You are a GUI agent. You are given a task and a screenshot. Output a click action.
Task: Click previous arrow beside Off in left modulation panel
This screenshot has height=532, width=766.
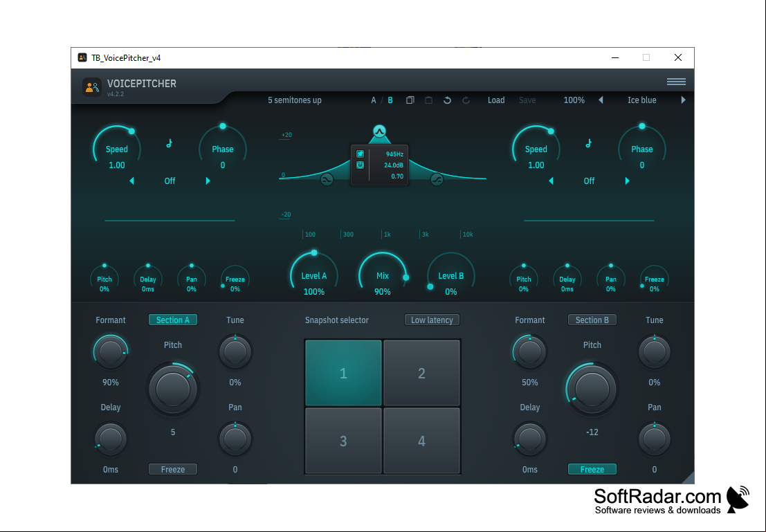131,181
